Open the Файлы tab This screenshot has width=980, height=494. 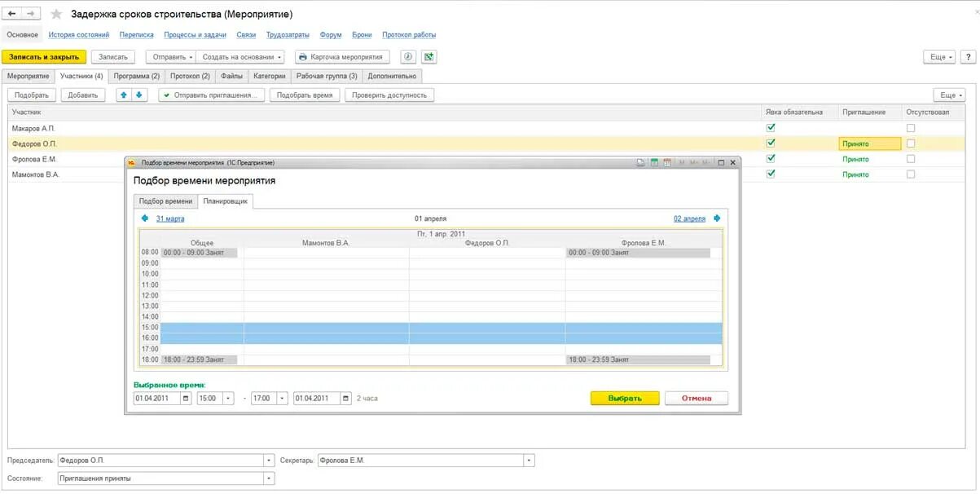point(232,76)
